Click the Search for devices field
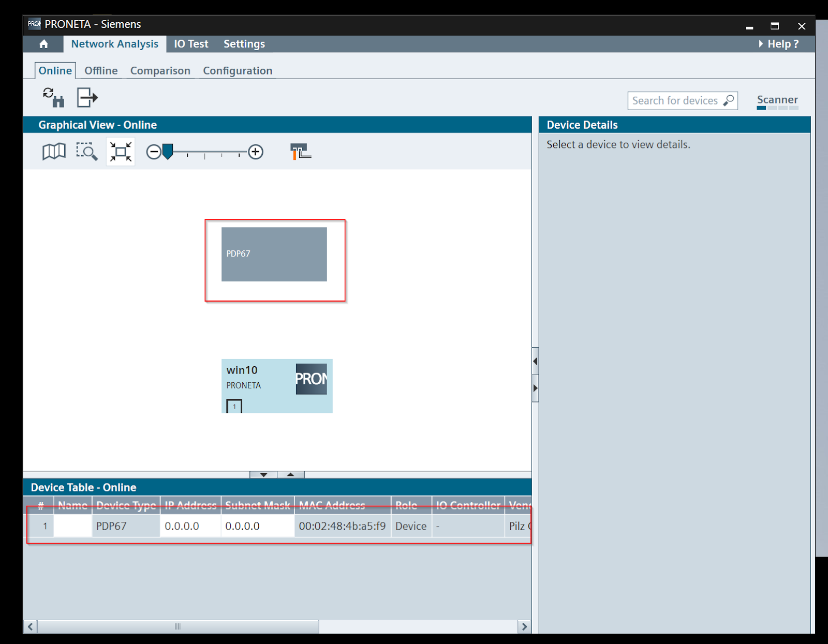Viewport: 828px width, 644px height. pos(683,100)
